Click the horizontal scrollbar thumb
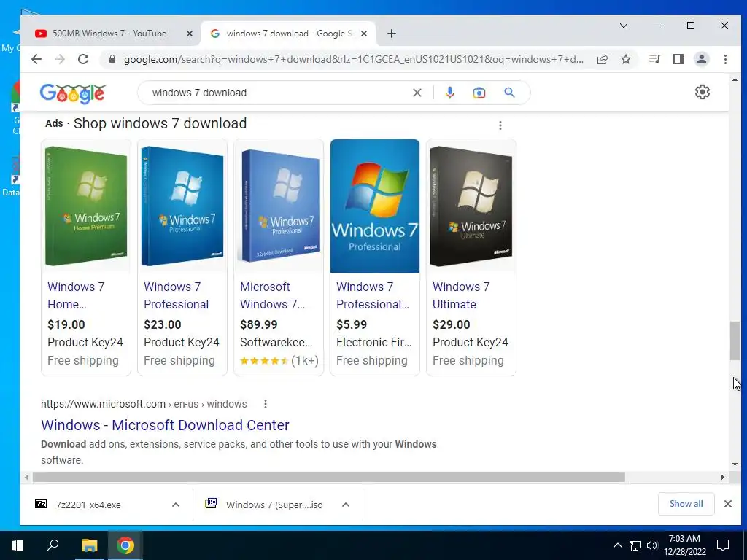The image size is (747, 560). click(x=329, y=477)
